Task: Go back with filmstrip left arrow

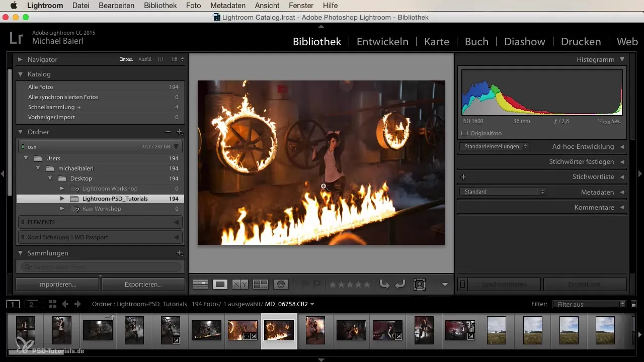Action: (65, 304)
